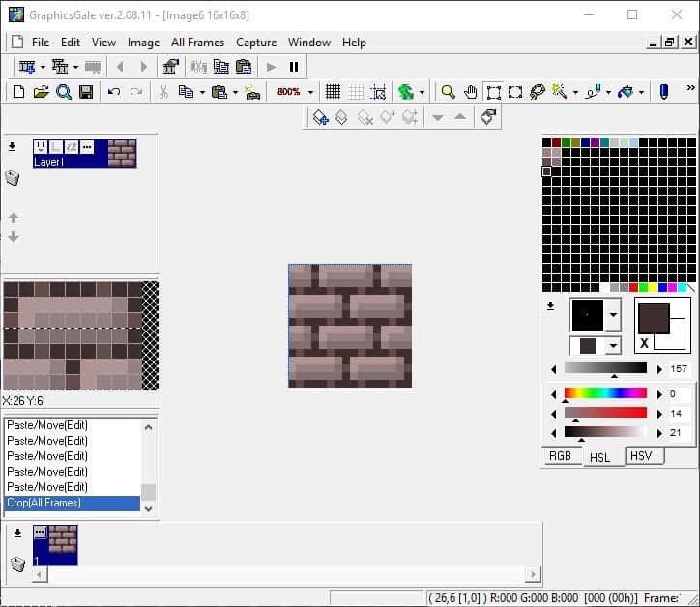
Task: Toggle the custom grid display
Action: point(356,92)
